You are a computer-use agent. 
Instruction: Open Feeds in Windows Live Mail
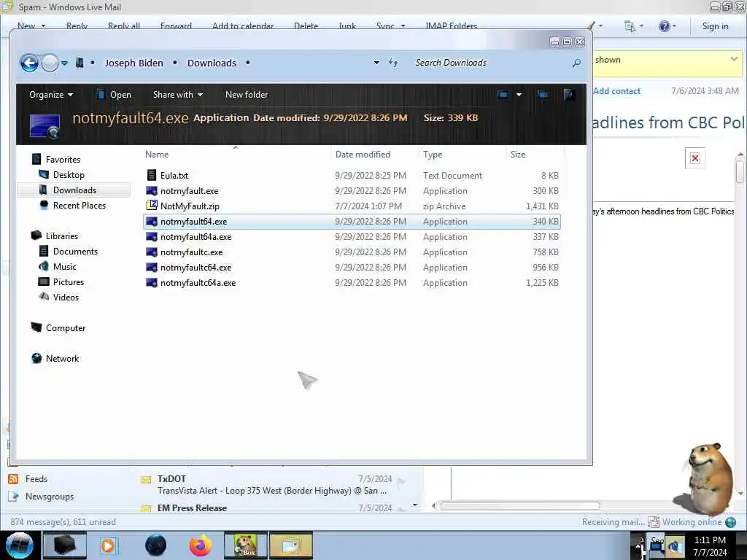click(36, 478)
